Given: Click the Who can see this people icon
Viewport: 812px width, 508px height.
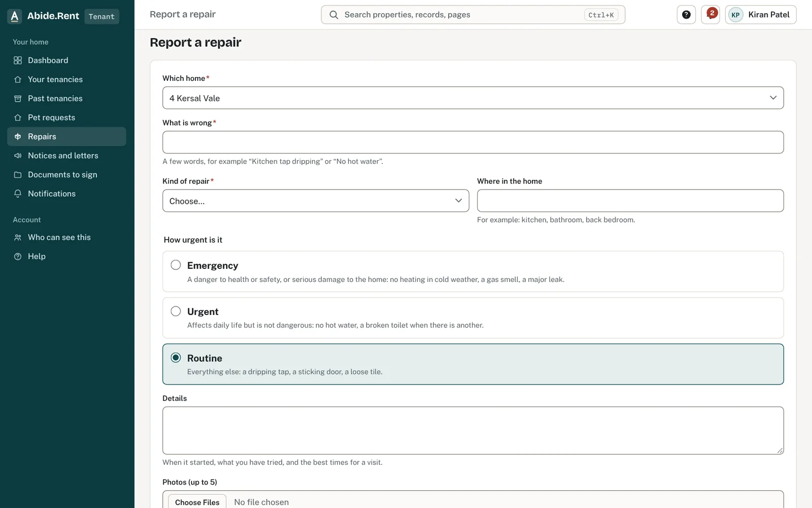Looking at the screenshot, I should click(18, 238).
